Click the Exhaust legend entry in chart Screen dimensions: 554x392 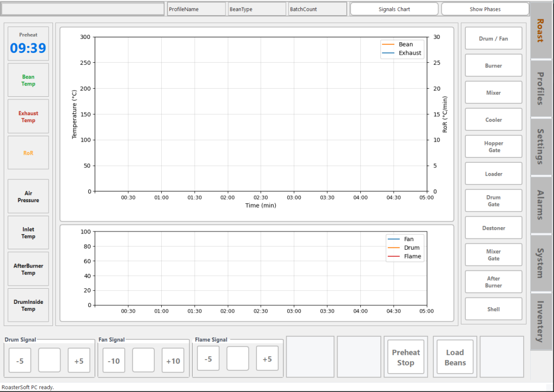[x=402, y=53]
